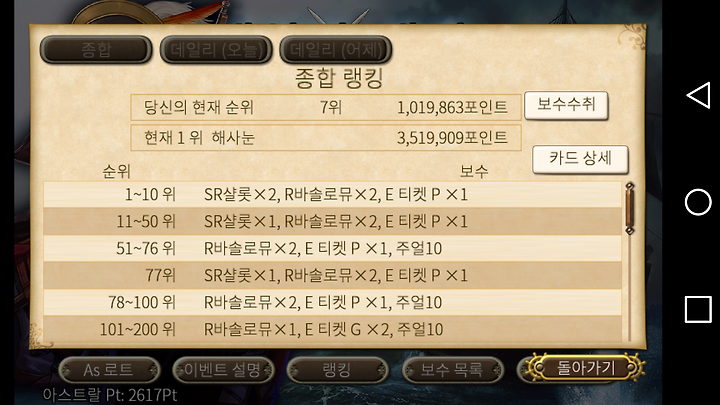Click the reward list scrollbar handle
Screen dimensions: 720x405
[630, 208]
